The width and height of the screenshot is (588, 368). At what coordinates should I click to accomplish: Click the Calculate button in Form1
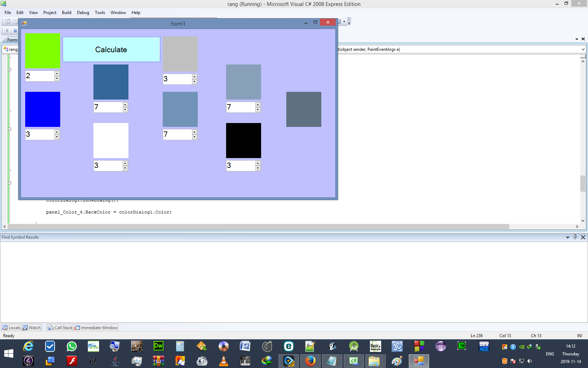[x=111, y=49]
